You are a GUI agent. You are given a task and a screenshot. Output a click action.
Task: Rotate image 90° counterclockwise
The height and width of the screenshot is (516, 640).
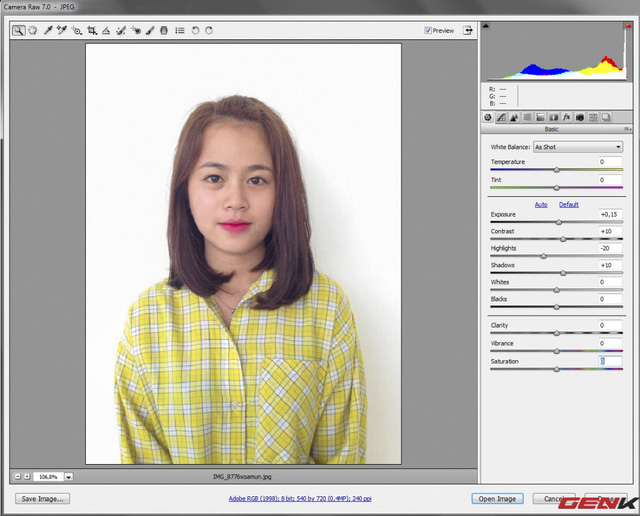(195, 30)
